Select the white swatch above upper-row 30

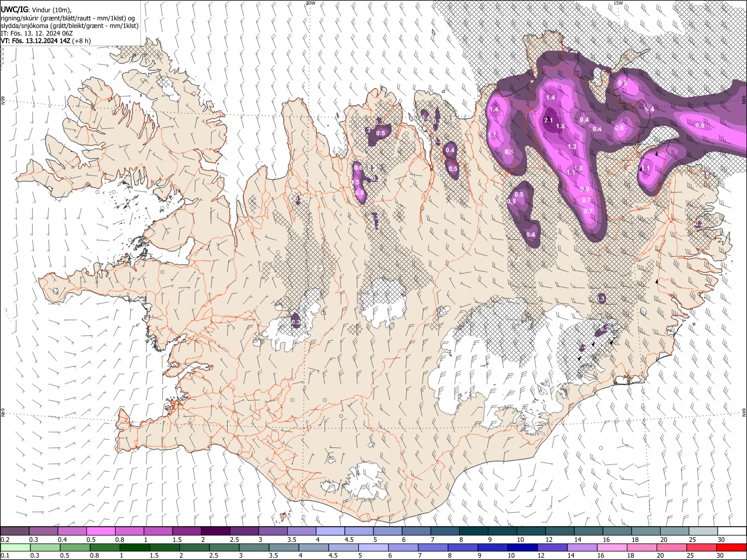[x=732, y=531]
